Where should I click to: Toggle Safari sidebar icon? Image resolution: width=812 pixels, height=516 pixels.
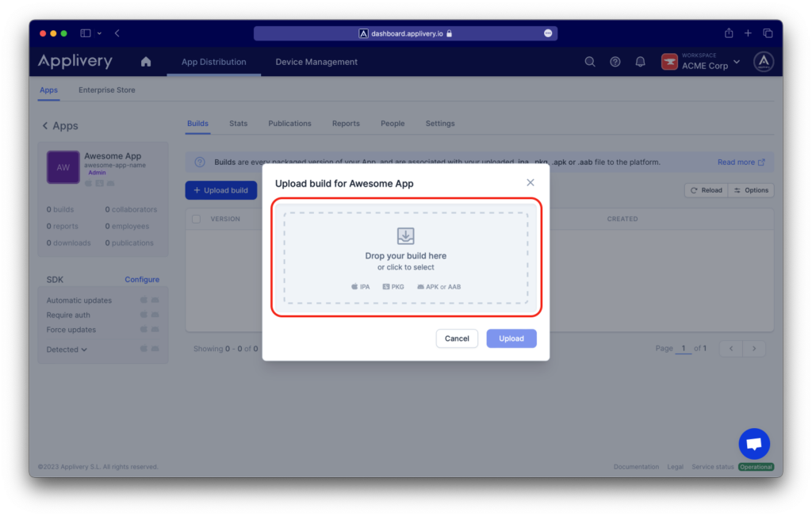[86, 33]
